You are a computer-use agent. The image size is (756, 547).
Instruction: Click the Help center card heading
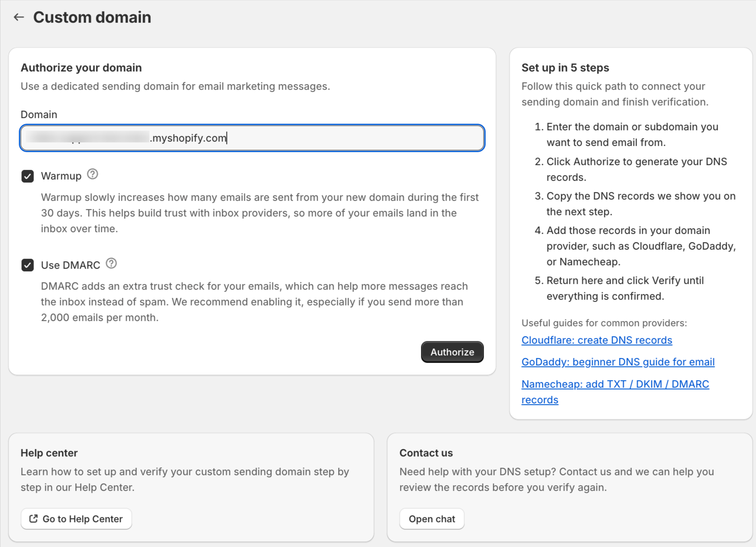49,453
